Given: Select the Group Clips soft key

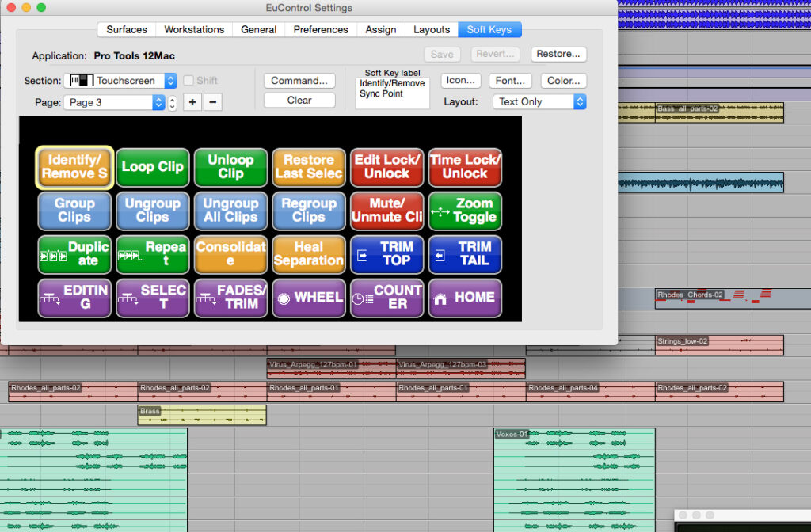Looking at the screenshot, I should click(74, 211).
